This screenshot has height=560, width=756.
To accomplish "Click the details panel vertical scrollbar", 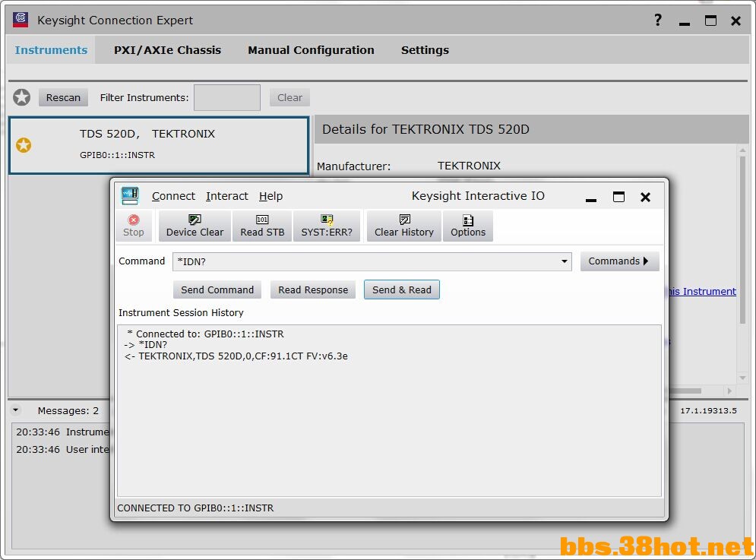I will (x=742, y=240).
